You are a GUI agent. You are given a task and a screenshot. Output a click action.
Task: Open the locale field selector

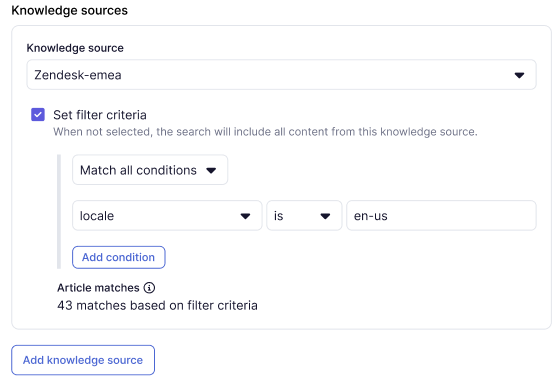167,216
